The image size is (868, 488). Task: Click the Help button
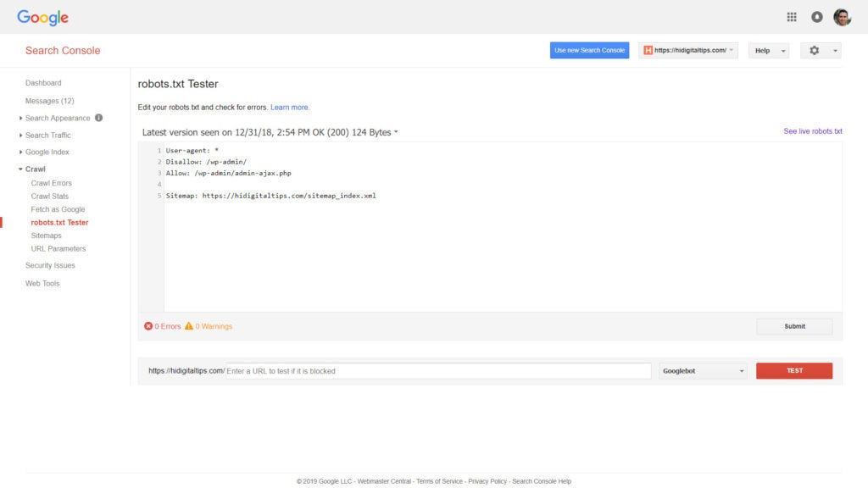pyautogui.click(x=768, y=50)
